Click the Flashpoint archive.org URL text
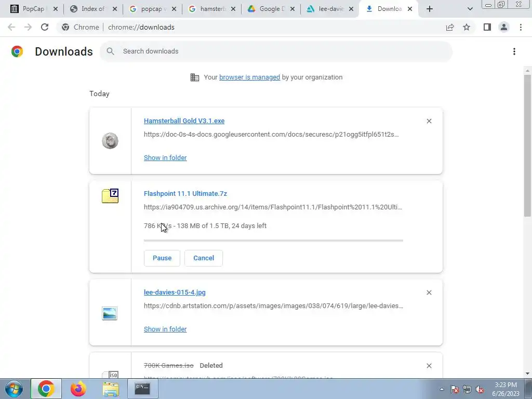 click(x=273, y=207)
